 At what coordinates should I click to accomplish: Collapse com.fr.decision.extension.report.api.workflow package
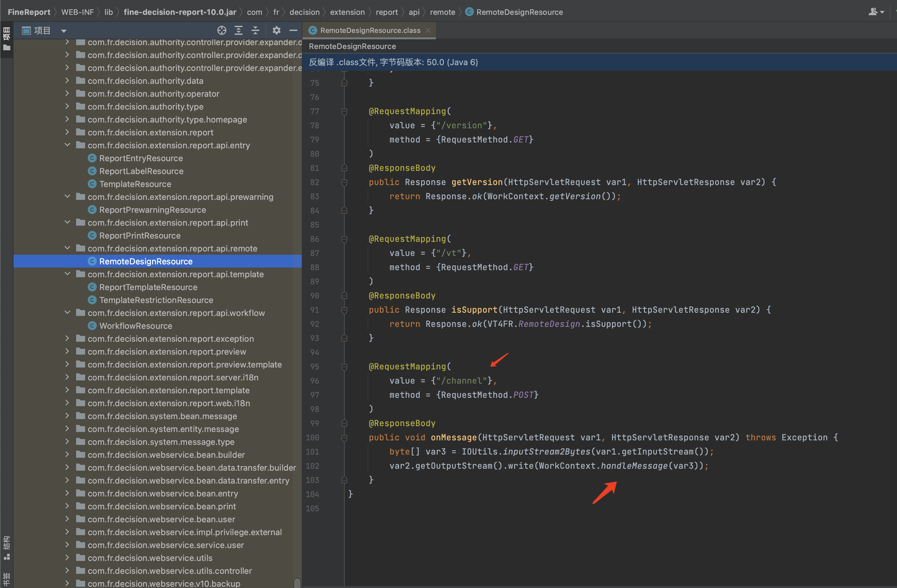[67, 313]
